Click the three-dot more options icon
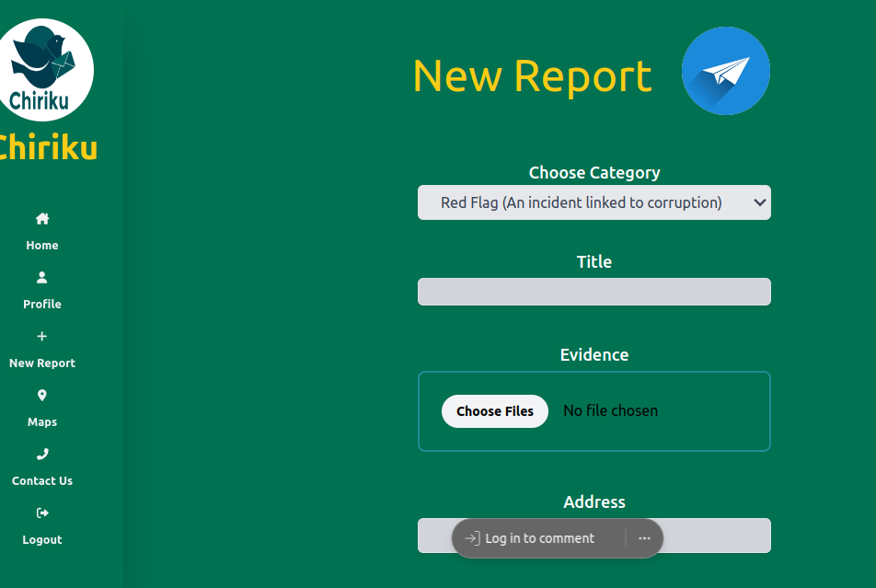Screen dimensions: 876x588 tap(644, 538)
